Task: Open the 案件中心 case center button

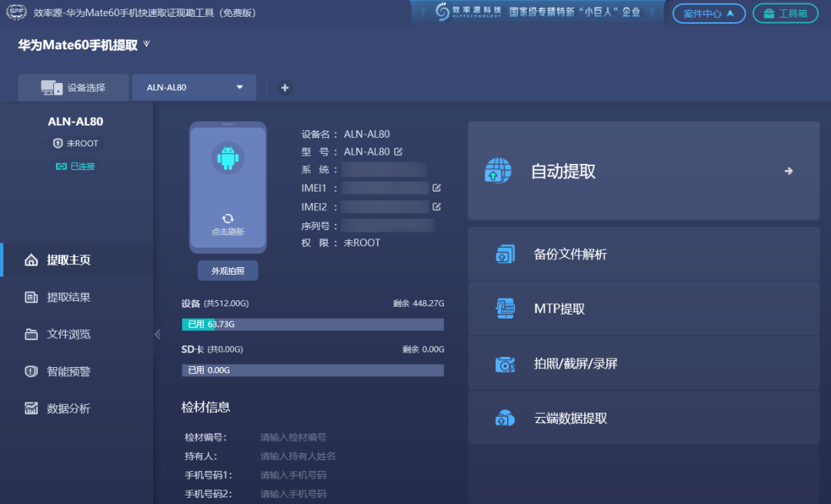Action: [x=709, y=13]
